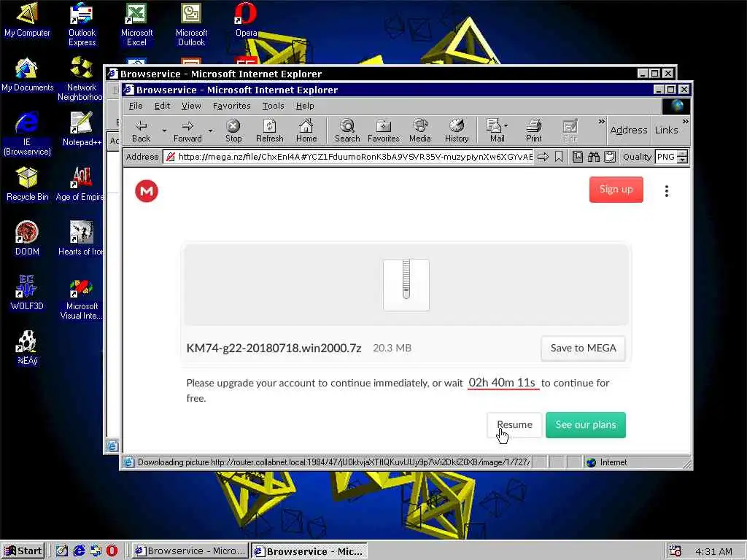This screenshot has height=560, width=747.
Task: Click the 20.3 MB file size text
Action: (392, 348)
